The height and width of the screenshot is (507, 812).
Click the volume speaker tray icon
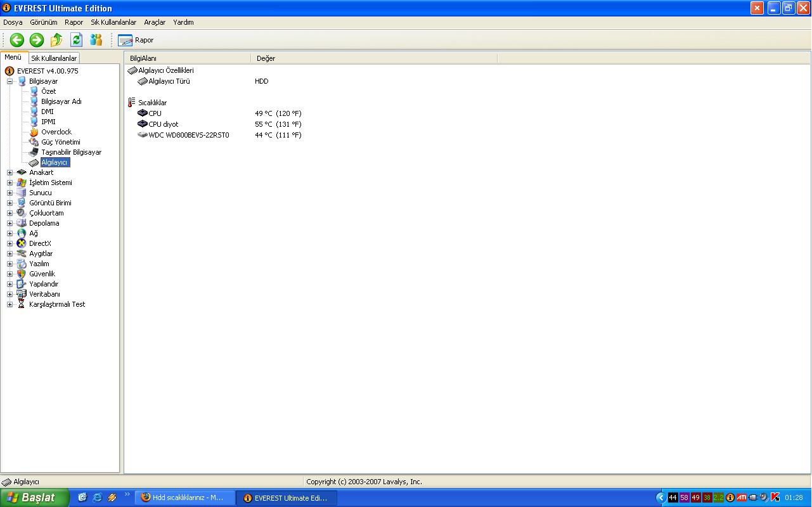click(764, 497)
